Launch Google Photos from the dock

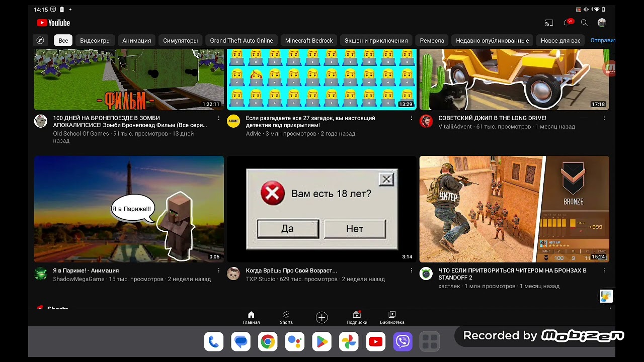(x=349, y=342)
